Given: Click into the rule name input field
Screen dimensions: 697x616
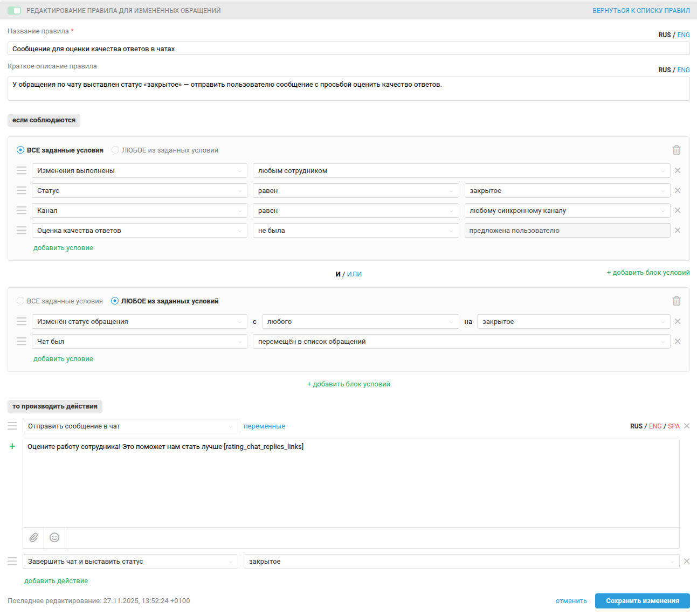Looking at the screenshot, I should (x=348, y=49).
